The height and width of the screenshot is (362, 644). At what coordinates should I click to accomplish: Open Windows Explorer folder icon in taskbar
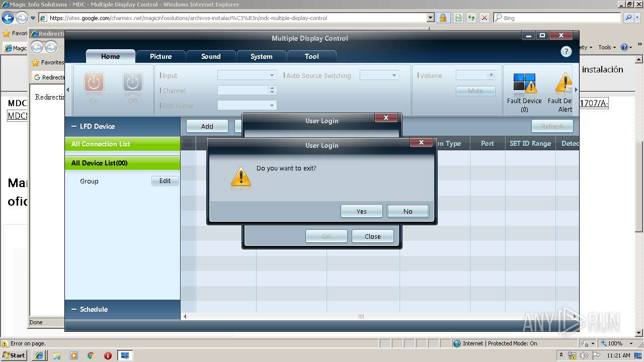(x=57, y=355)
